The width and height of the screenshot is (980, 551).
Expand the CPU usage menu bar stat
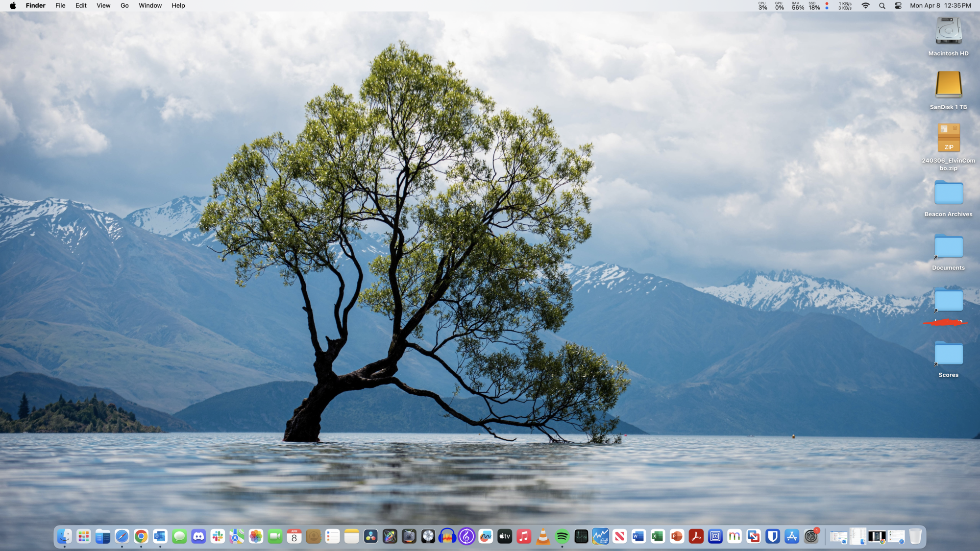(762, 6)
